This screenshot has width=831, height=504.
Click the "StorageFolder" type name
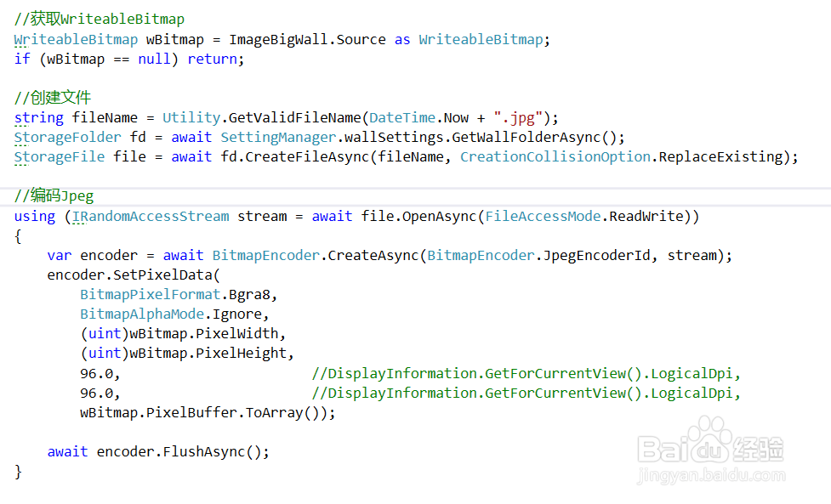(67, 138)
